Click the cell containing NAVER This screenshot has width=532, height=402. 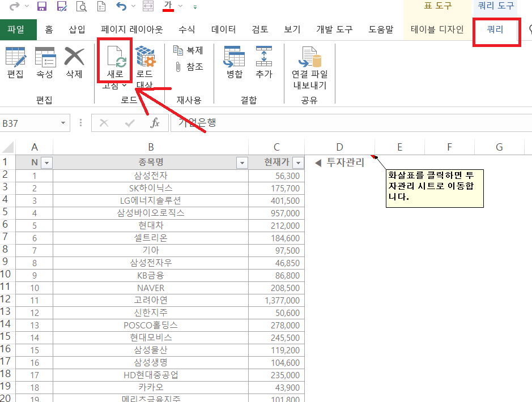pyautogui.click(x=151, y=288)
